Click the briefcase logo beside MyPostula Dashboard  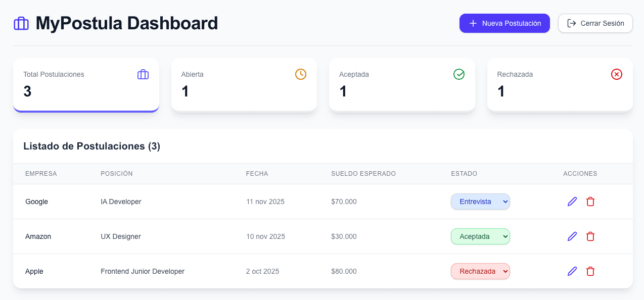point(21,24)
